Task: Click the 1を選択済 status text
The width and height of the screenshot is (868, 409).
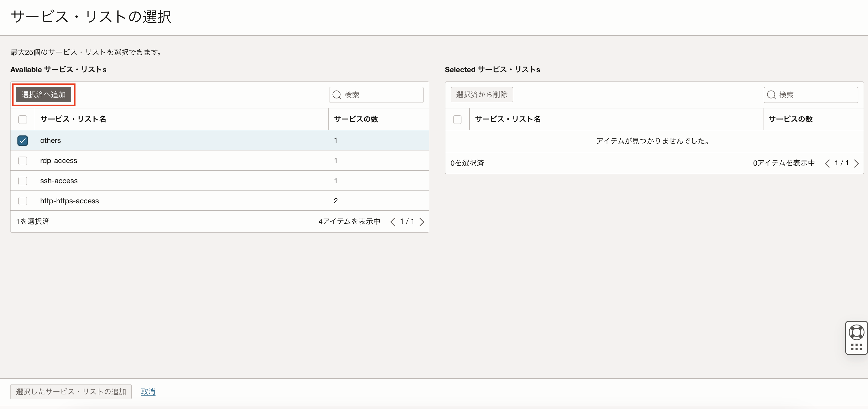Action: tap(33, 221)
